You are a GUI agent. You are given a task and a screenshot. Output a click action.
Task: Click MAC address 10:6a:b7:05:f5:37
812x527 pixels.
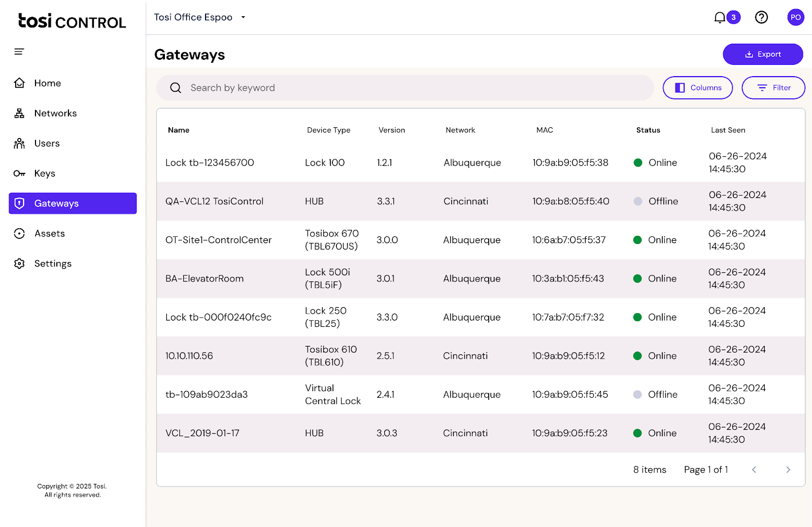pyautogui.click(x=569, y=240)
